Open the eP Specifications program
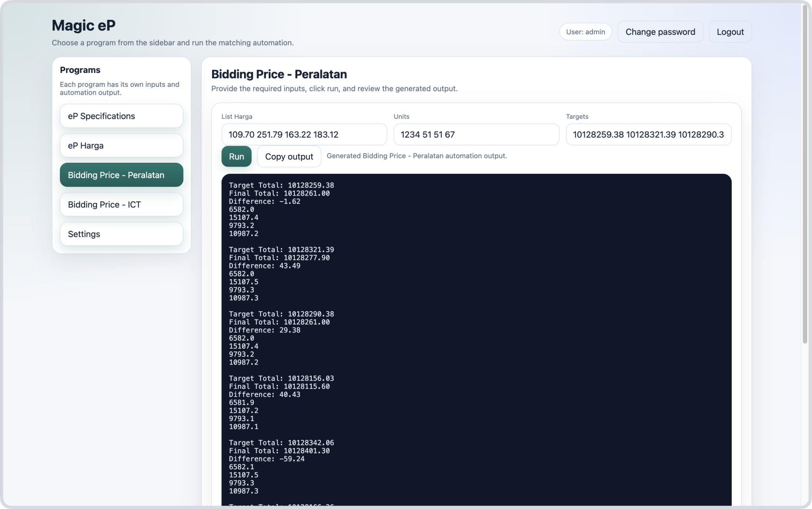 pyautogui.click(x=121, y=116)
